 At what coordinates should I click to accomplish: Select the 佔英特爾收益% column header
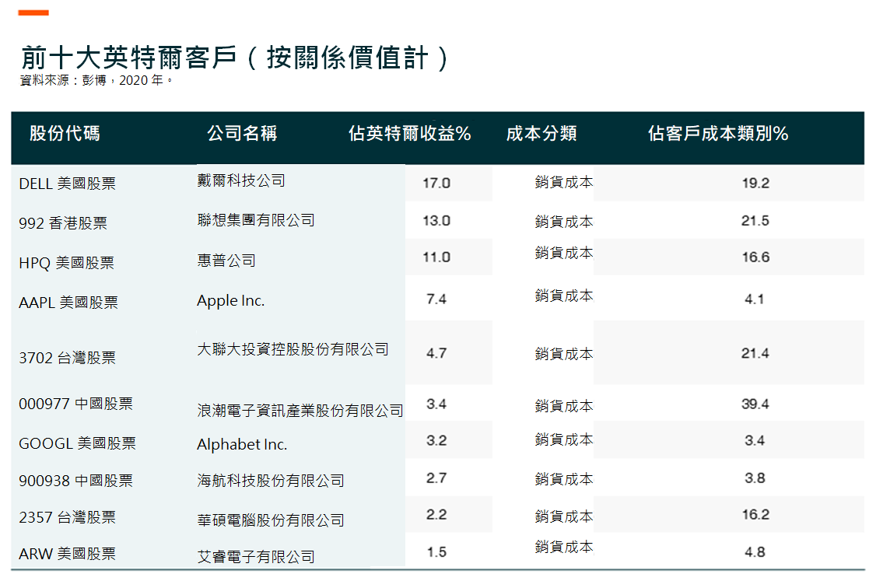(409, 134)
